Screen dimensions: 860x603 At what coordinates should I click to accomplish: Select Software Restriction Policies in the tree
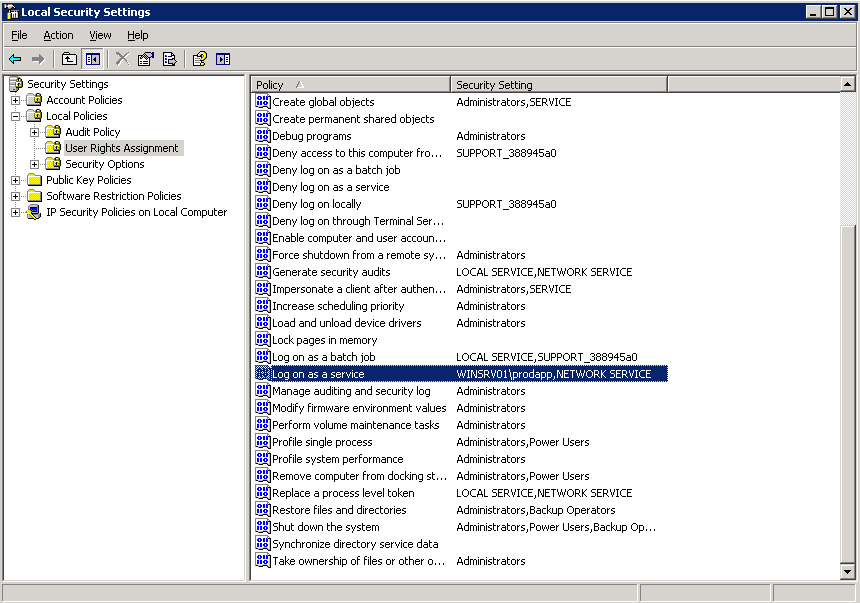pyautogui.click(x=113, y=196)
